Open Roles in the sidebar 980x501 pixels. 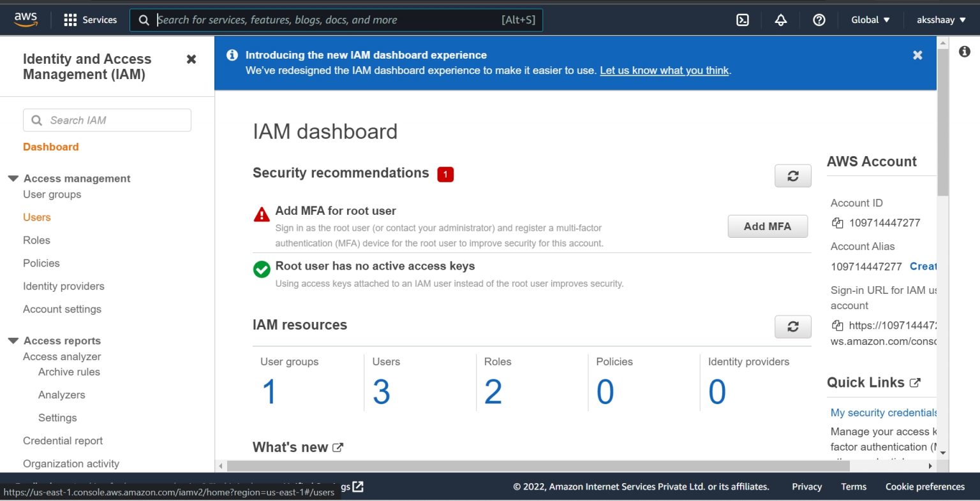pyautogui.click(x=36, y=240)
